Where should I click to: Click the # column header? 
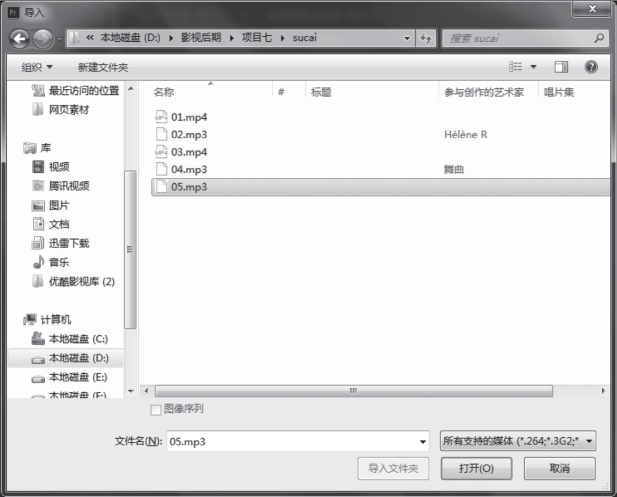click(289, 92)
